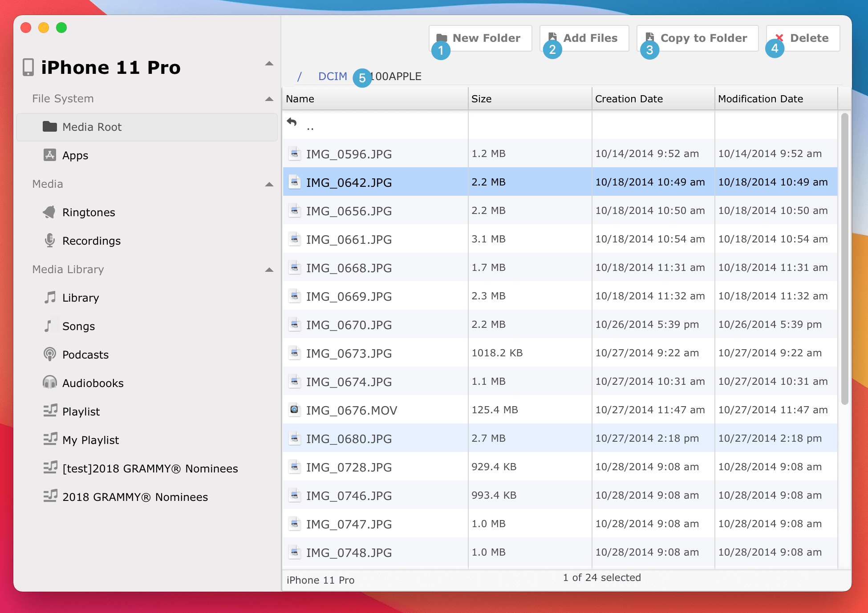868x613 pixels.
Task: Delete the selected file
Action: tap(803, 38)
